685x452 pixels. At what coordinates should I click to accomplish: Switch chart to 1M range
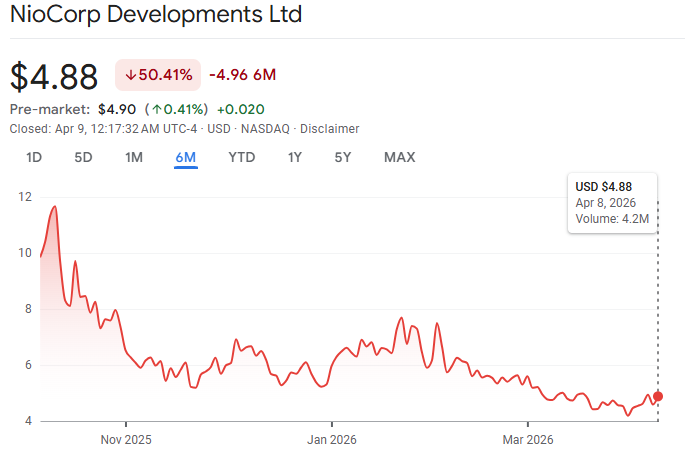tap(134, 157)
